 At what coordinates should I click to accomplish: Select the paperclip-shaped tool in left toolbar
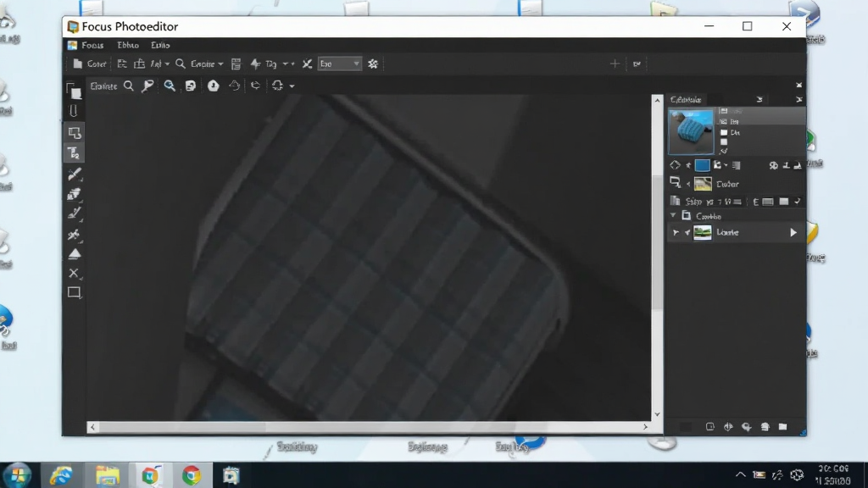pyautogui.click(x=74, y=111)
